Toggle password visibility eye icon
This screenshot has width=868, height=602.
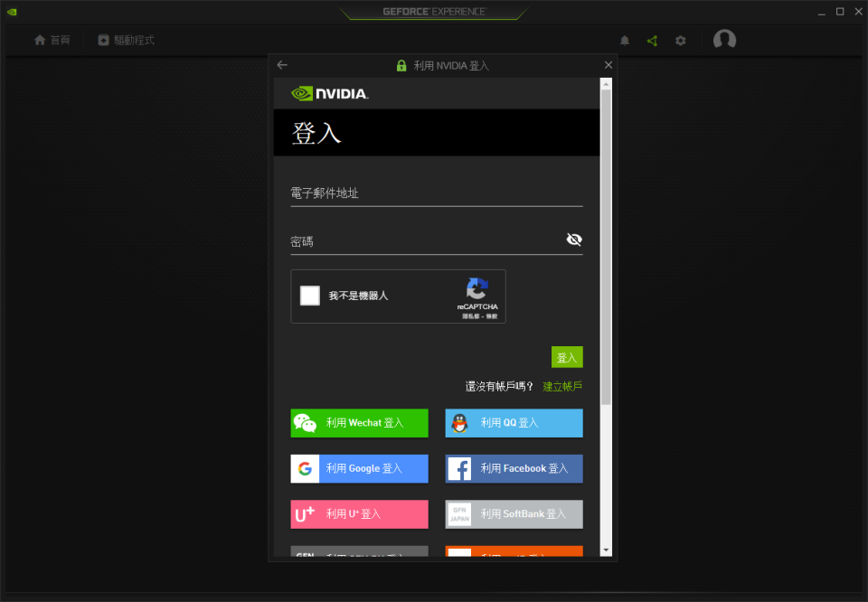(574, 240)
